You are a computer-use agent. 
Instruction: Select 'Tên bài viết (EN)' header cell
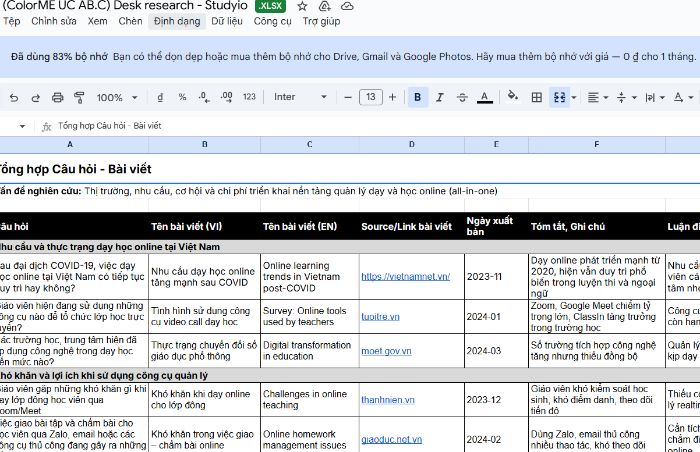pos(310,226)
